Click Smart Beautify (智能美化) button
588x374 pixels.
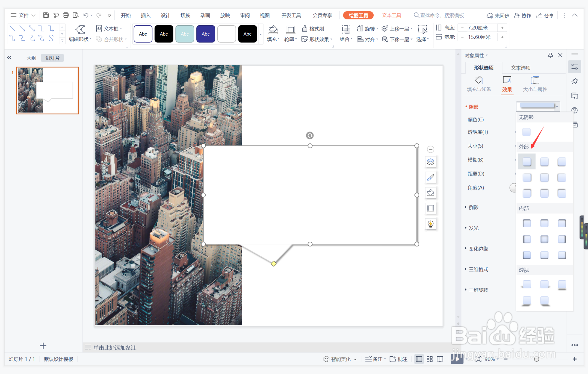[x=340, y=359]
